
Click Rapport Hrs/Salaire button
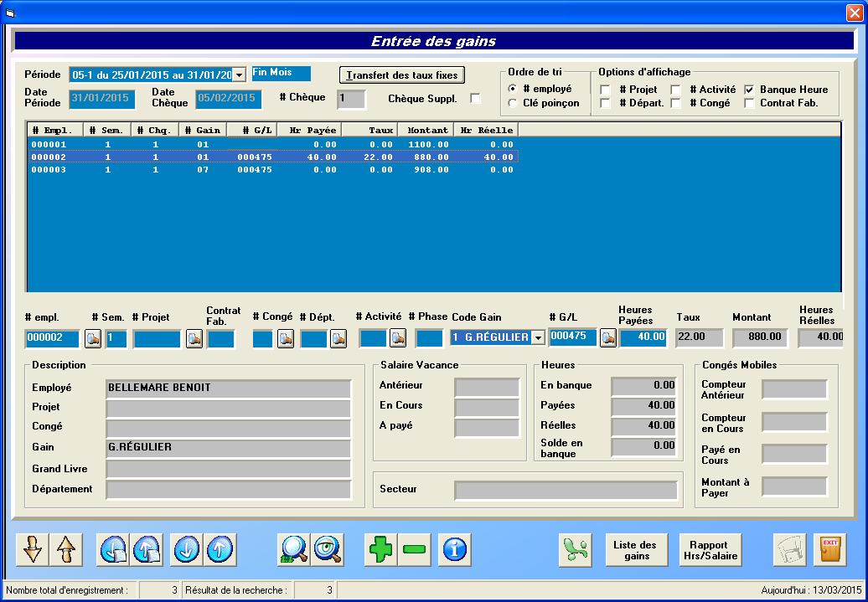[x=709, y=550]
